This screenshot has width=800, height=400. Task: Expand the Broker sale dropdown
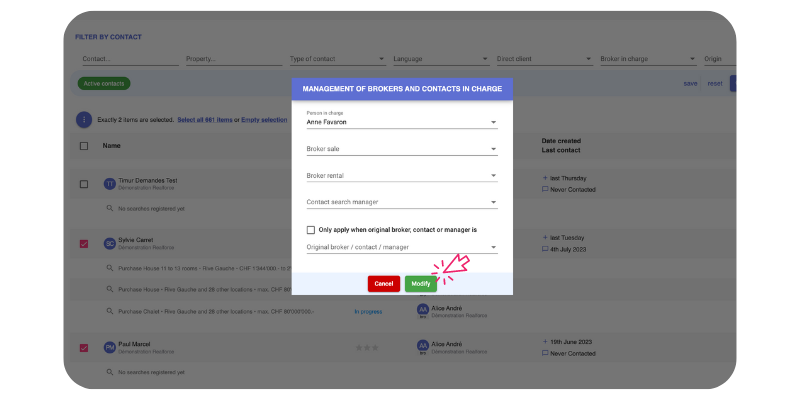(401, 149)
